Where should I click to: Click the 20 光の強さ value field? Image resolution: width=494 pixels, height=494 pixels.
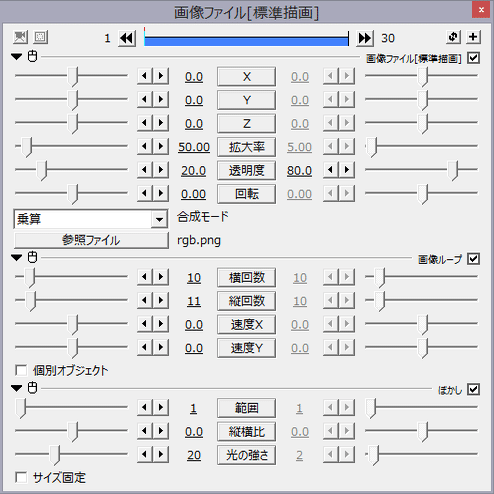coord(194,455)
